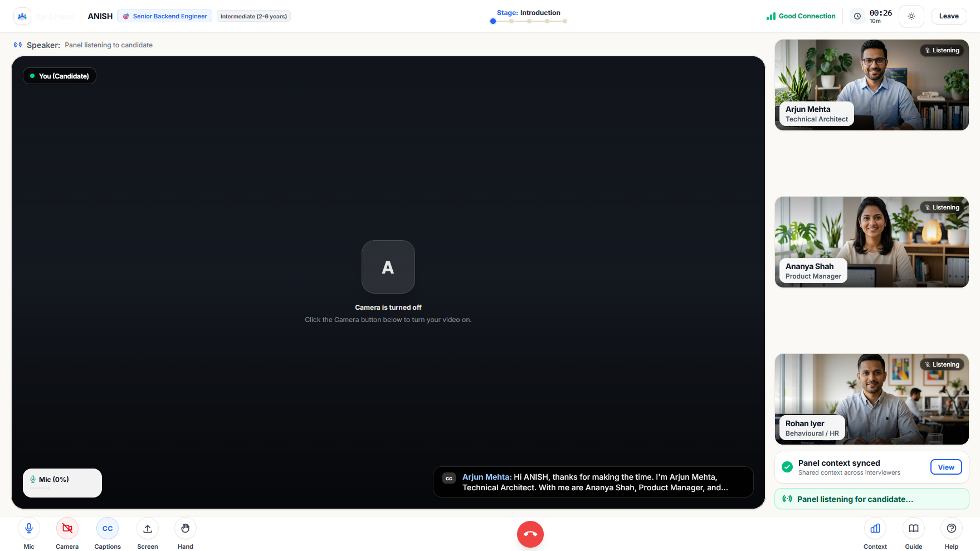Click the second stage progress dot
980x551 pixels.
[x=511, y=21]
